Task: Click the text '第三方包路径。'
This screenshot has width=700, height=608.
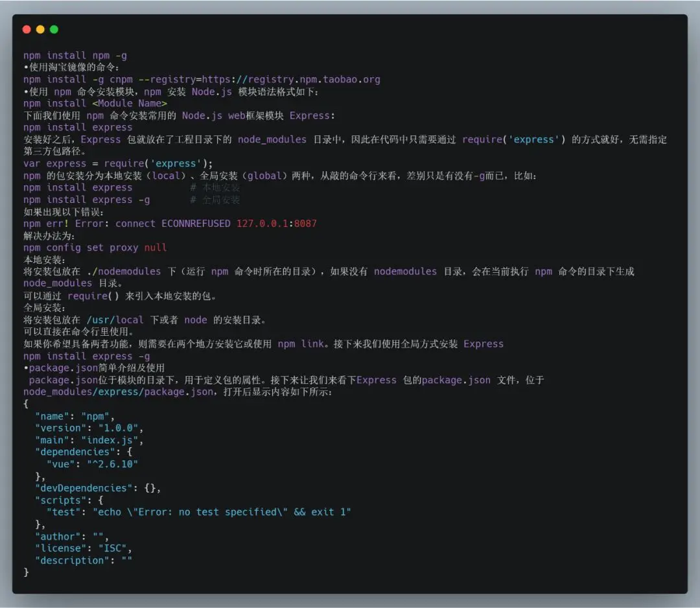Action: 54,151
